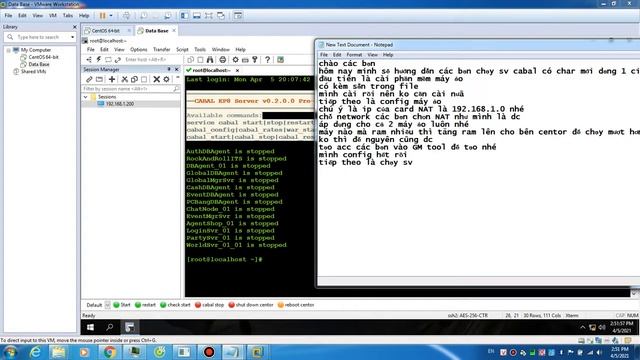Close the Session Manager panel
Viewport: 640px width, 360px height.
click(x=177, y=69)
